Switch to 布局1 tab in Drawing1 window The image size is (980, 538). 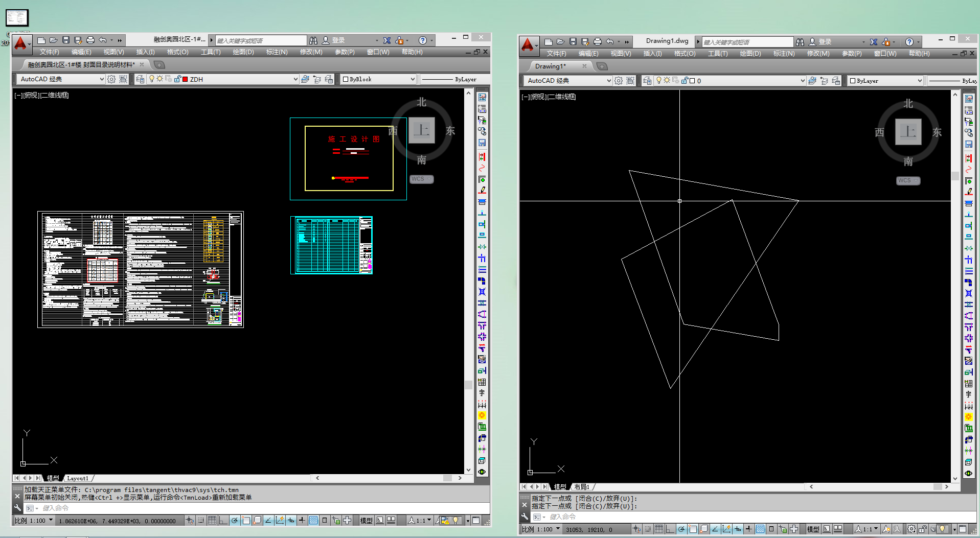coord(582,487)
